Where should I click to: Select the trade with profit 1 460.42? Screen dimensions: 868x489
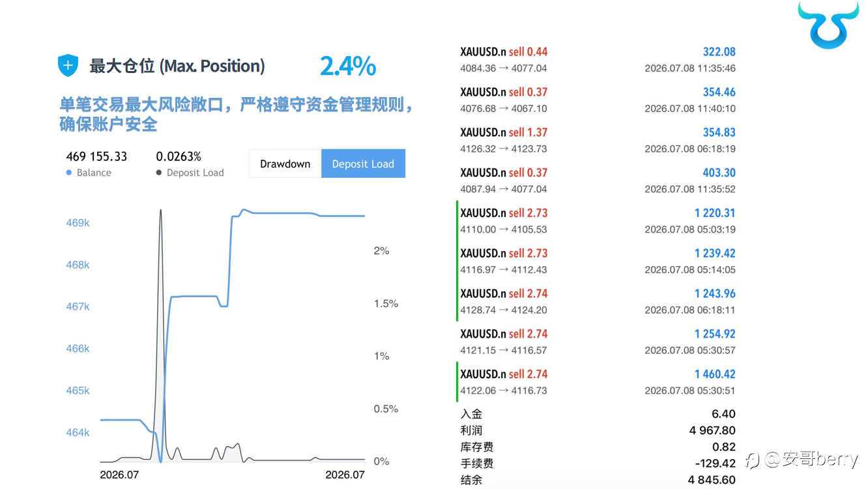[598, 382]
